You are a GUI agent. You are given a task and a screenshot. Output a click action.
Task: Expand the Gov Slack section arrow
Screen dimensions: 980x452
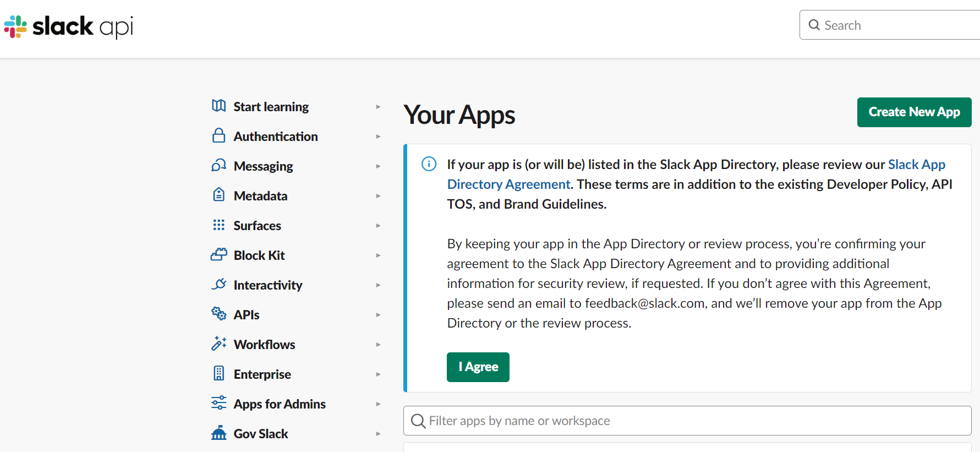378,434
